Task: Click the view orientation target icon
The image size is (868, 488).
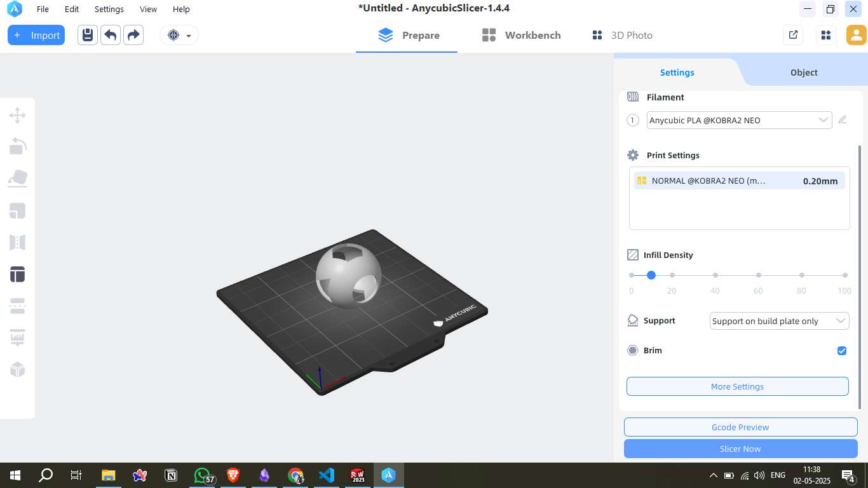Action: 173,35
